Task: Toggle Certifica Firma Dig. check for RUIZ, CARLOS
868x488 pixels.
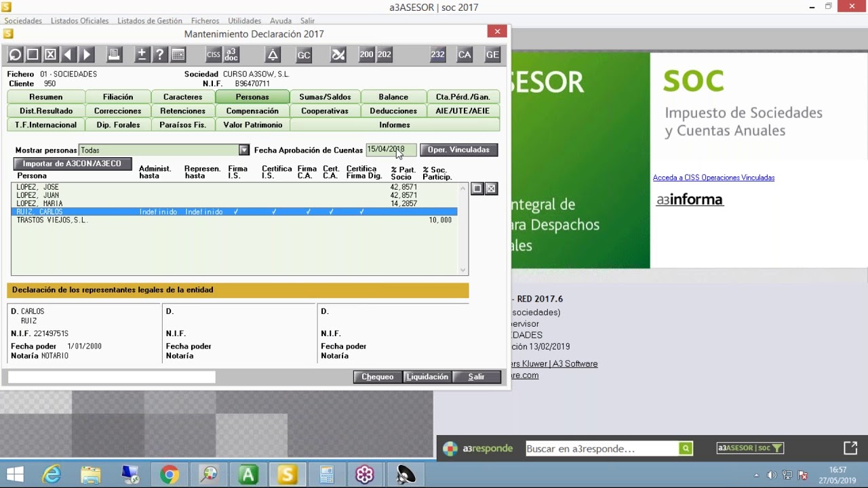Action: (x=361, y=212)
